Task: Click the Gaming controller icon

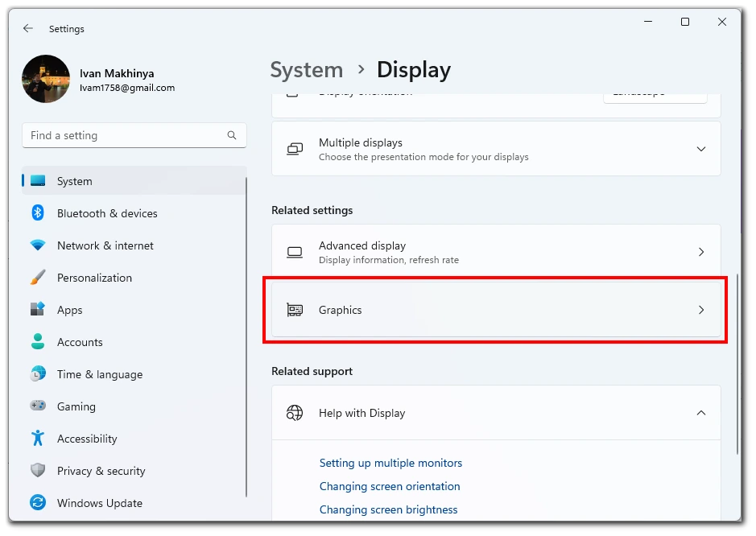Action: pyautogui.click(x=38, y=406)
